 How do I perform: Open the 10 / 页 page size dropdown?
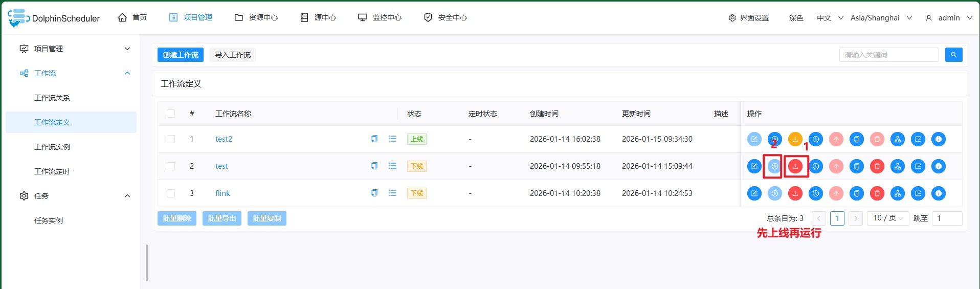click(x=888, y=218)
